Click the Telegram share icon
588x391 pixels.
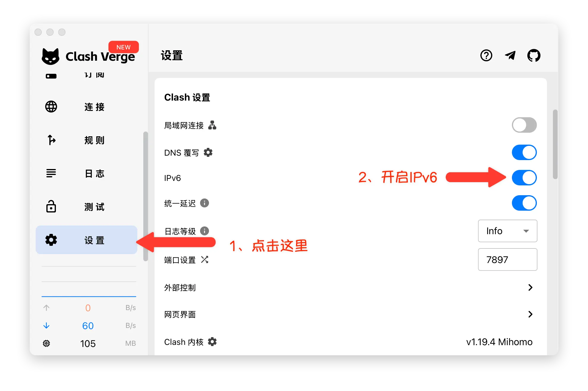point(510,55)
